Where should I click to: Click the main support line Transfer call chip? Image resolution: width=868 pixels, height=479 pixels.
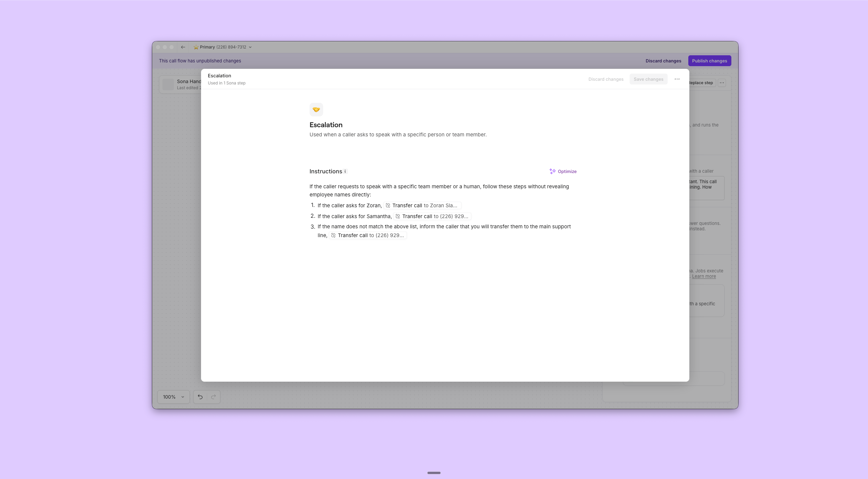point(368,235)
